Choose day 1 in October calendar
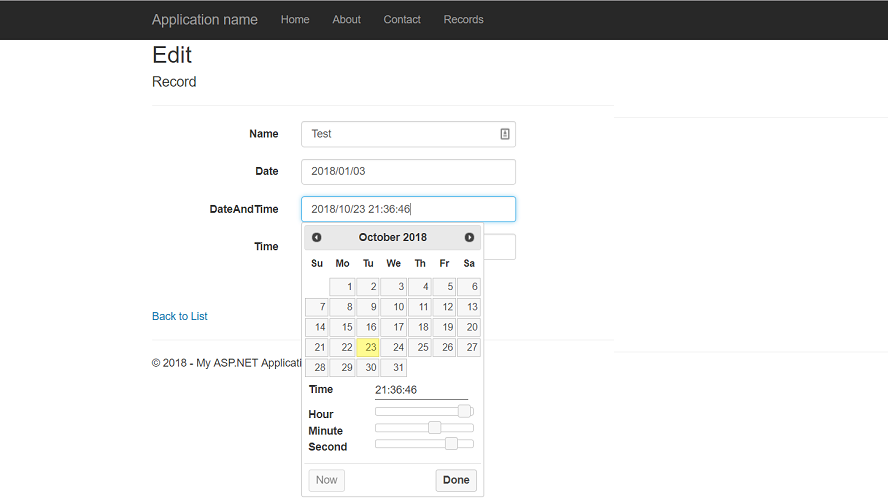Image resolution: width=888 pixels, height=499 pixels. coord(343,287)
